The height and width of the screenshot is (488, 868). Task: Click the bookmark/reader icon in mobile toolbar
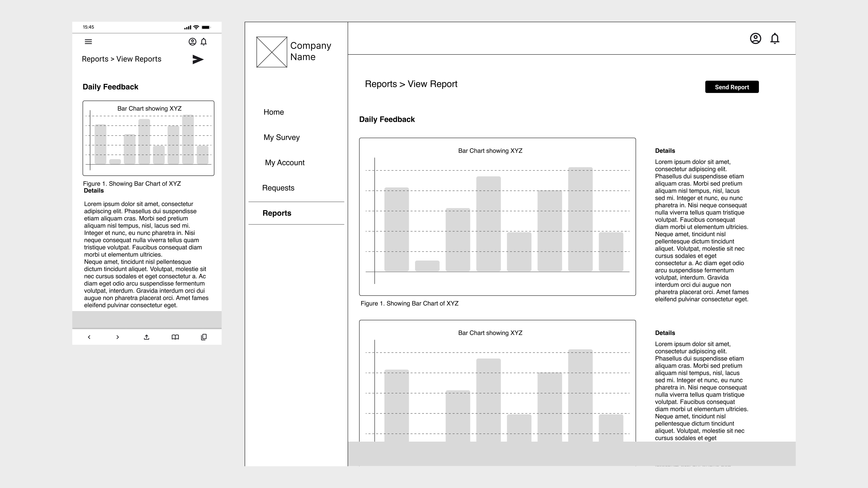(x=175, y=337)
